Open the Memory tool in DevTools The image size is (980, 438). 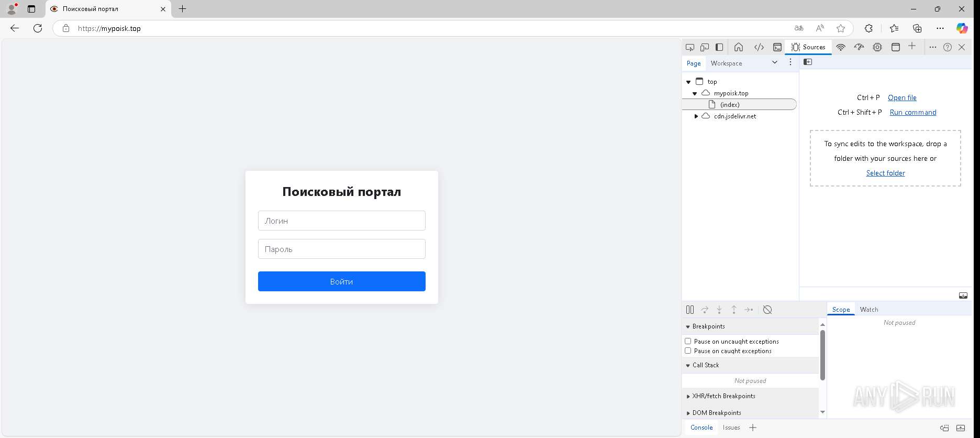[x=877, y=47]
